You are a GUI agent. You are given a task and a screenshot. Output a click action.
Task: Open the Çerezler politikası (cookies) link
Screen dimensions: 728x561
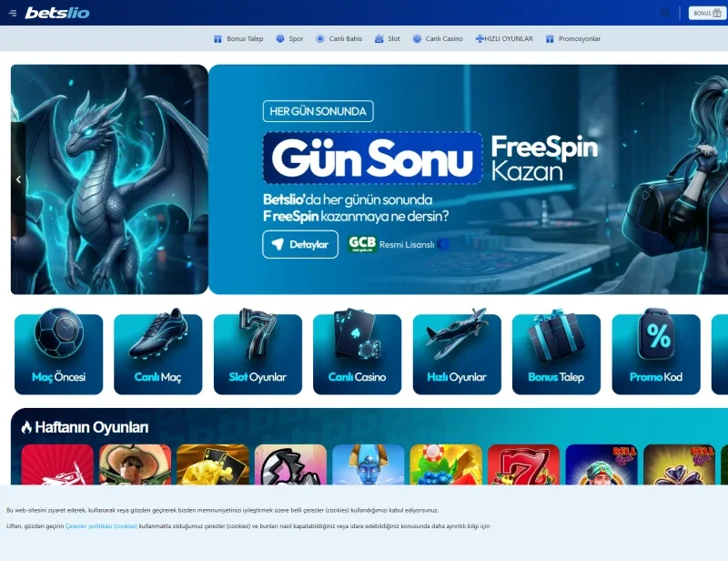point(101,526)
